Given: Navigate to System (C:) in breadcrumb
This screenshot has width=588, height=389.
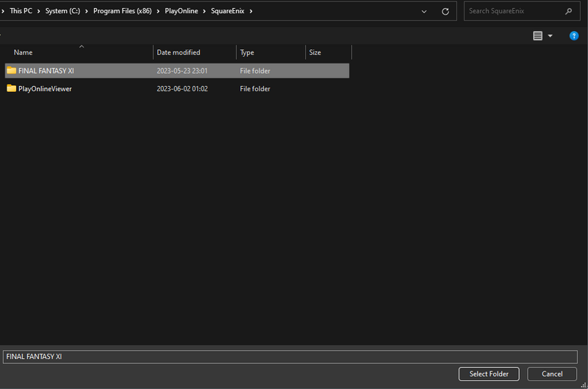Looking at the screenshot, I should 62,11.
